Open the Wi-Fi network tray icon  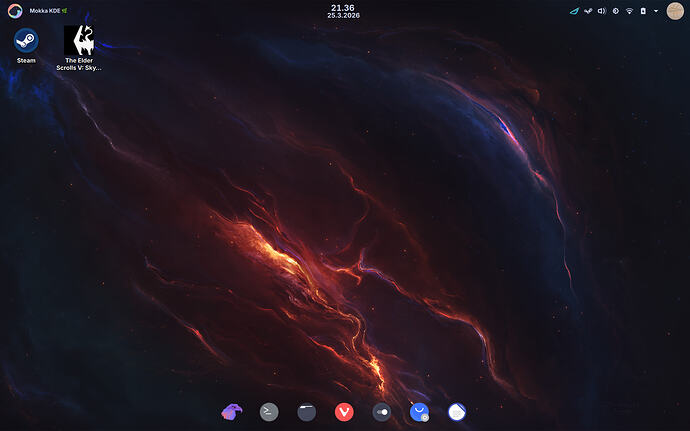(x=629, y=11)
